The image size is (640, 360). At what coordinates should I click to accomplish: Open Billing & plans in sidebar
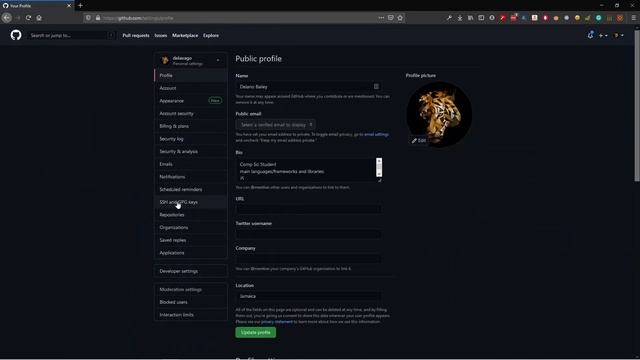191,126
